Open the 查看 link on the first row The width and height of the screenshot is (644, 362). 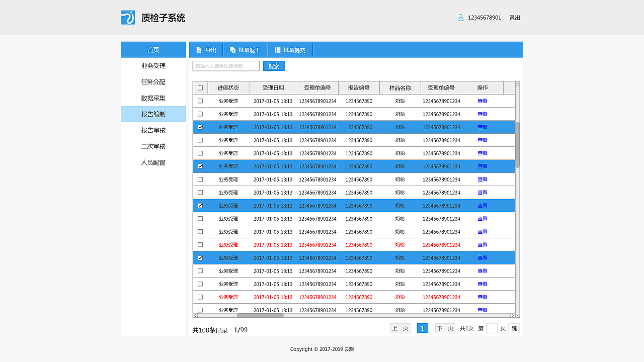[x=482, y=101]
